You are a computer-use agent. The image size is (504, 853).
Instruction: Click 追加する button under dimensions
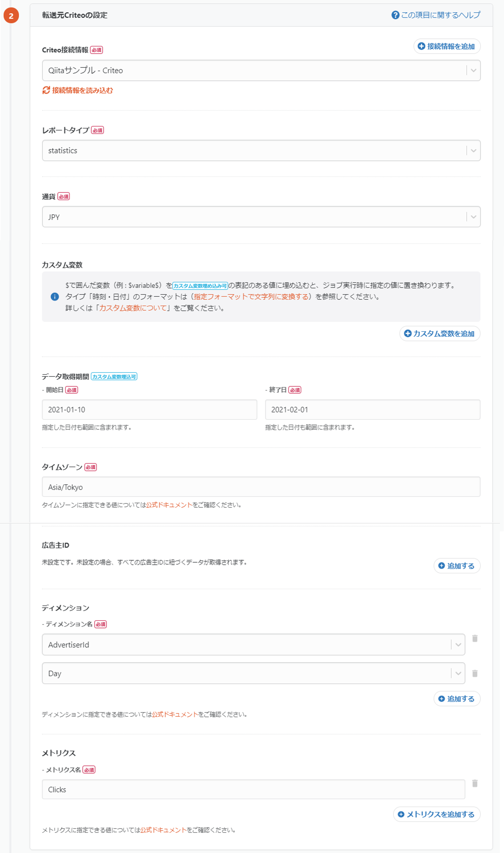[x=457, y=698]
